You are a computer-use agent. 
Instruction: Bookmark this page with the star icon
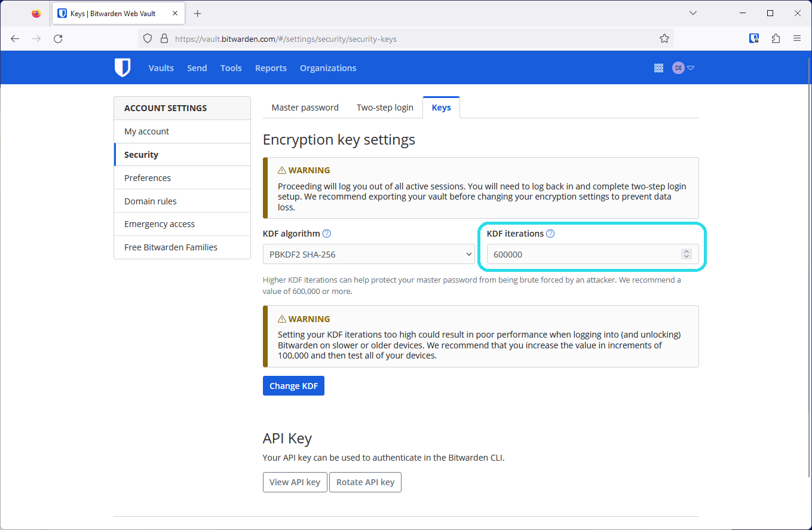point(664,38)
